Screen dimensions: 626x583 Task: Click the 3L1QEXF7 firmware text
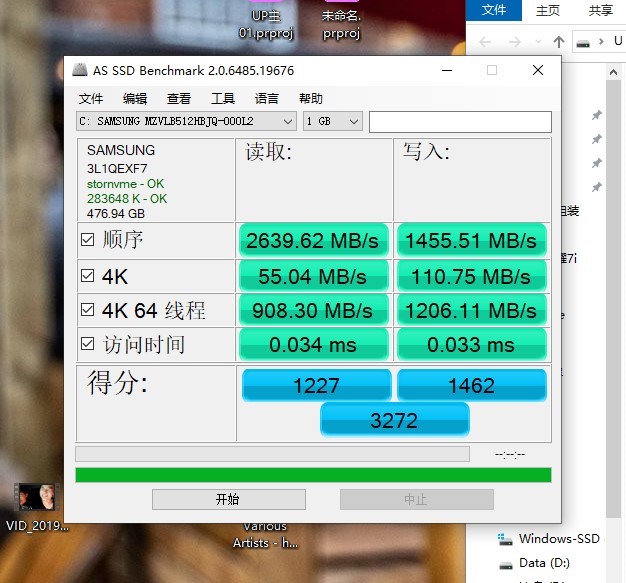[x=117, y=169]
